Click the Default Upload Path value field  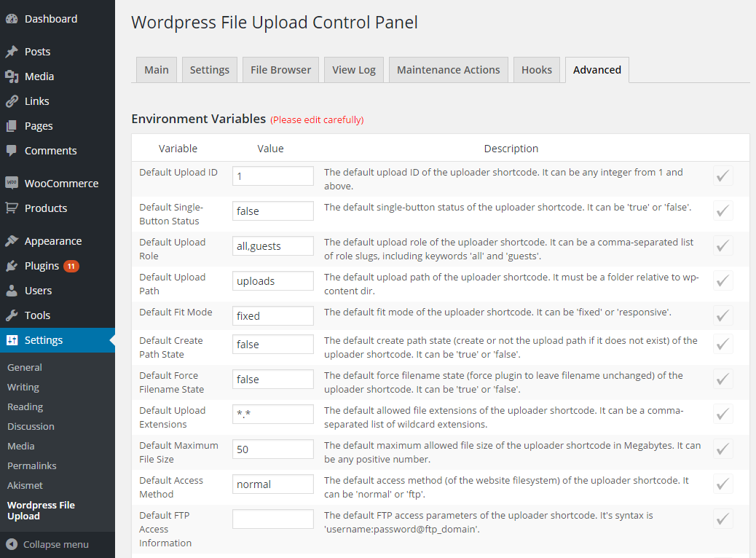click(x=273, y=280)
